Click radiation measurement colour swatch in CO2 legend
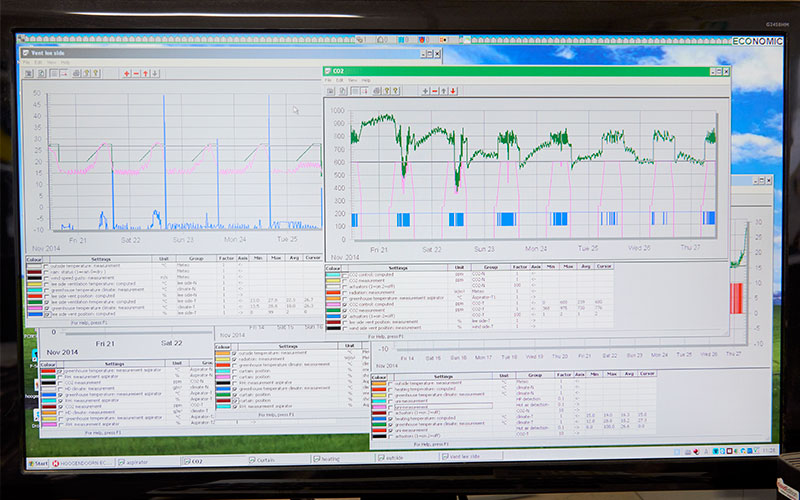This screenshot has height=500, width=800. pyautogui.click(x=333, y=292)
